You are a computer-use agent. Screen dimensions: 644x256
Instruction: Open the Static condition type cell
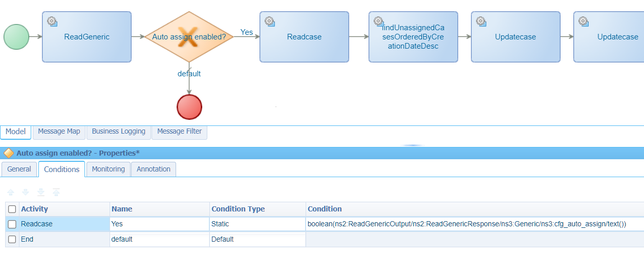(x=257, y=224)
